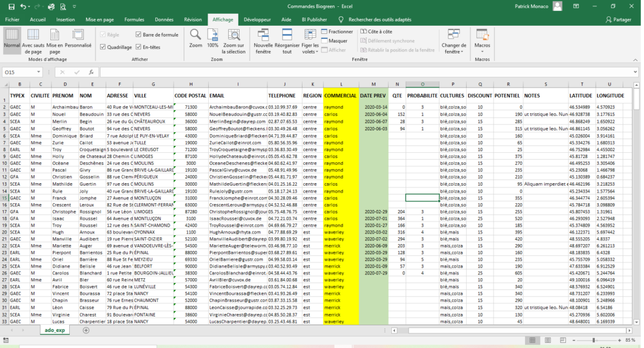Open the Développeur tab
Screen dimensions: 644x348
pyautogui.click(x=257, y=20)
